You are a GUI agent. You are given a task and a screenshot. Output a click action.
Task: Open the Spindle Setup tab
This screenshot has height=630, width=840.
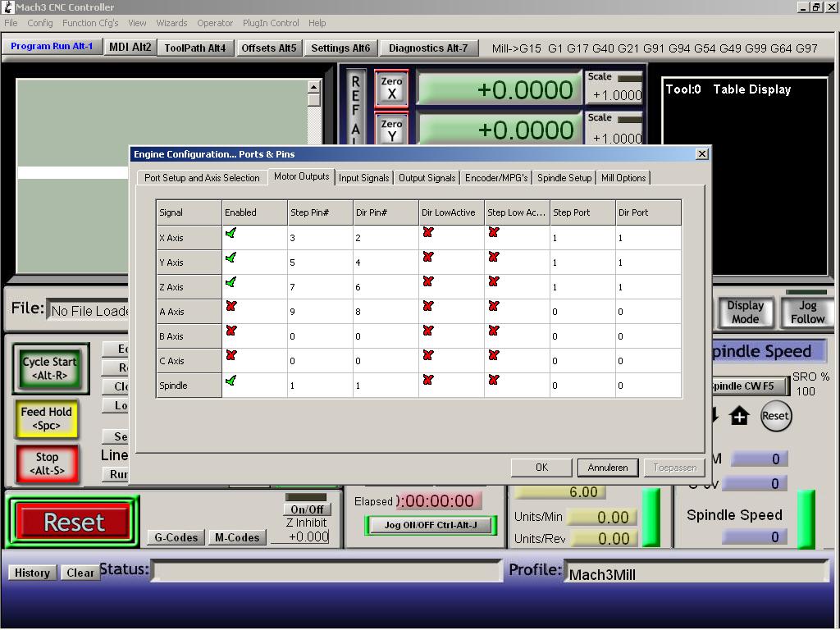(564, 178)
